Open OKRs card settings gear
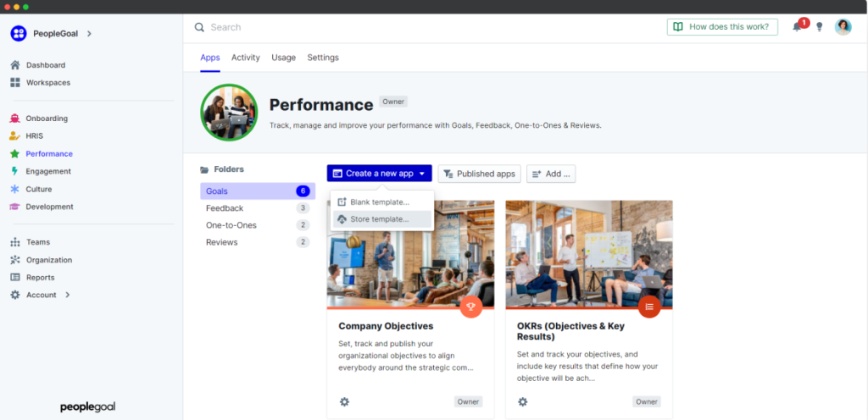Viewport: 868px width, 420px height. pyautogui.click(x=522, y=401)
